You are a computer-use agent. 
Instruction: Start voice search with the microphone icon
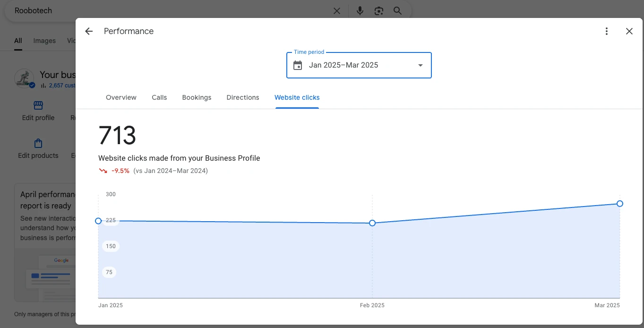pos(360,11)
